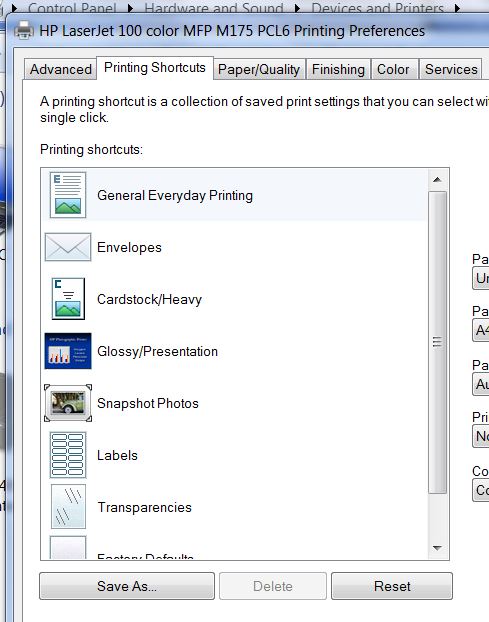The width and height of the screenshot is (489, 622).
Task: Click 'Devices and Printers' in the breadcrumb
Action: 377,8
